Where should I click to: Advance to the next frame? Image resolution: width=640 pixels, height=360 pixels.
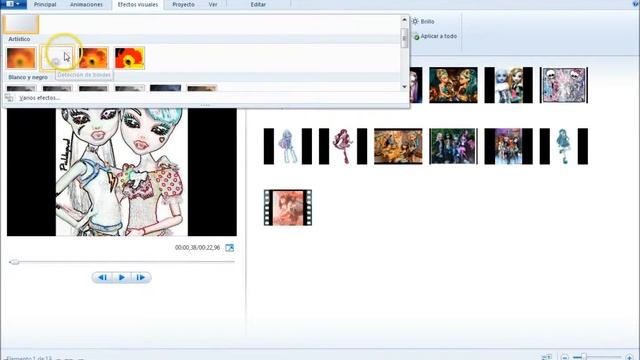pos(141,278)
